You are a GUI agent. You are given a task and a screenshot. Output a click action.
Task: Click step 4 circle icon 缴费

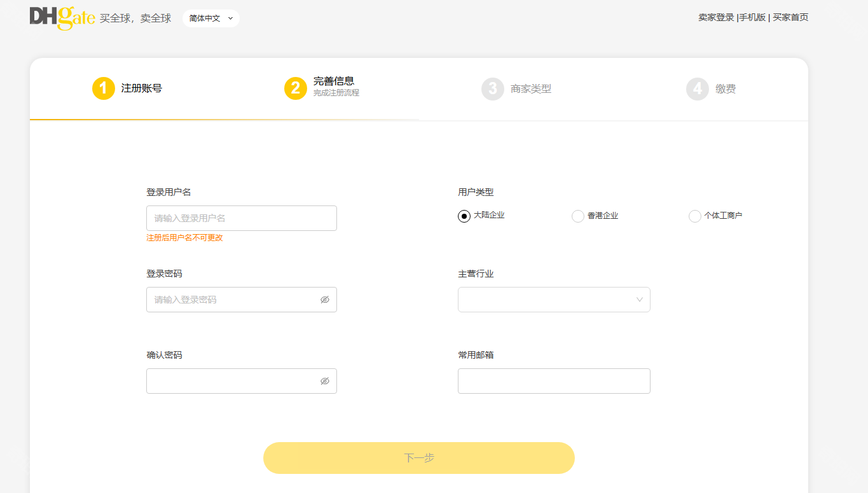click(698, 88)
